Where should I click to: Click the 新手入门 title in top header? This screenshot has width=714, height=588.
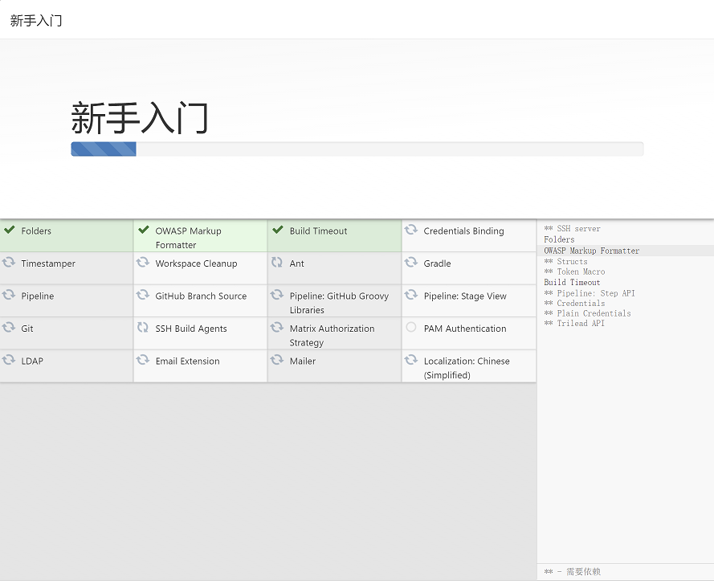coord(36,20)
